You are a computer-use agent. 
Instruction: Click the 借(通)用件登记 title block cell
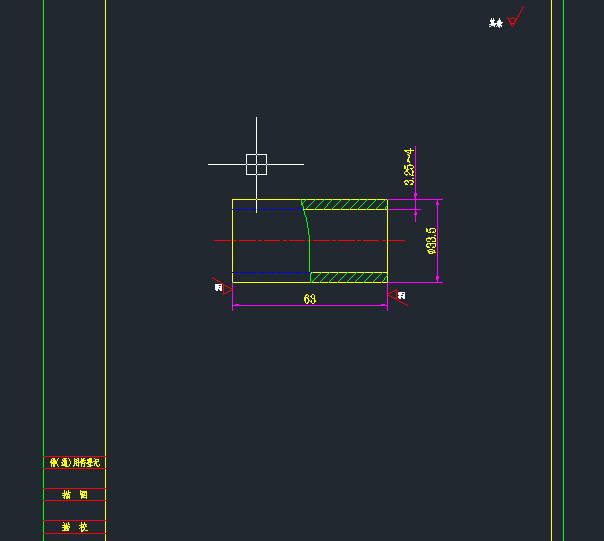point(75,462)
